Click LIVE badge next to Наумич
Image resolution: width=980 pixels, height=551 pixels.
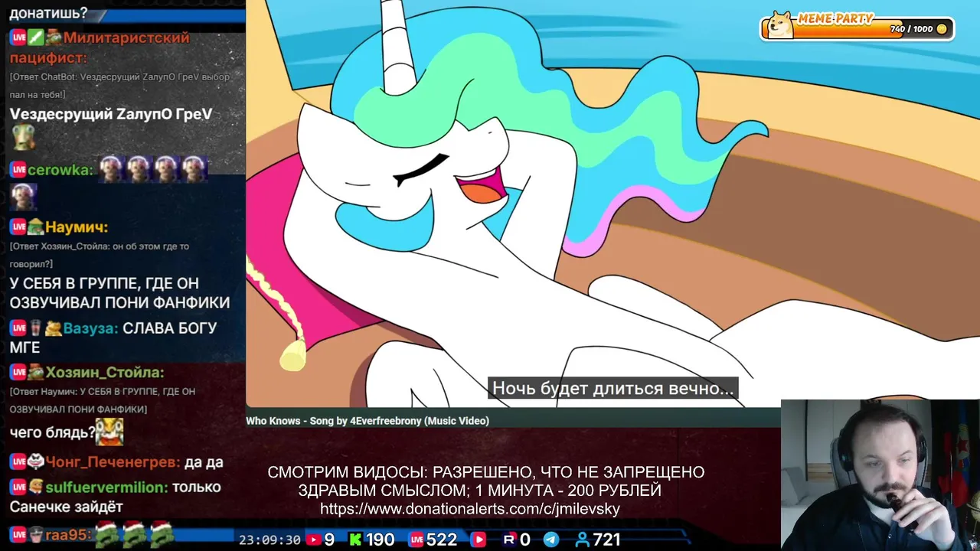tap(18, 227)
